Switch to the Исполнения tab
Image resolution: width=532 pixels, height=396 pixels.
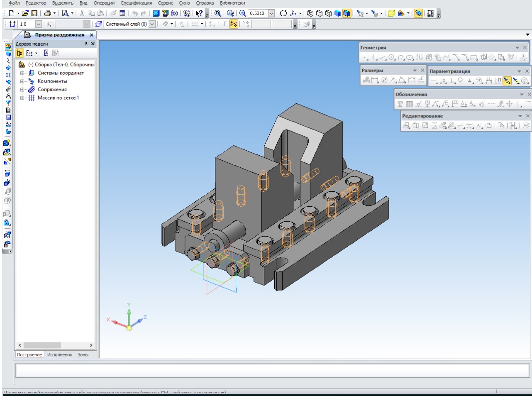tap(59, 355)
